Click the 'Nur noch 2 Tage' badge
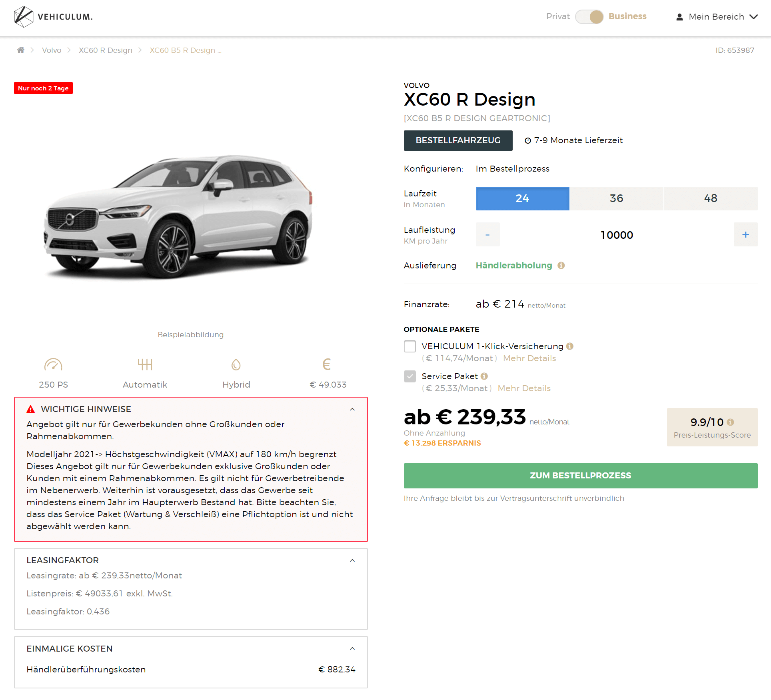 43,88
